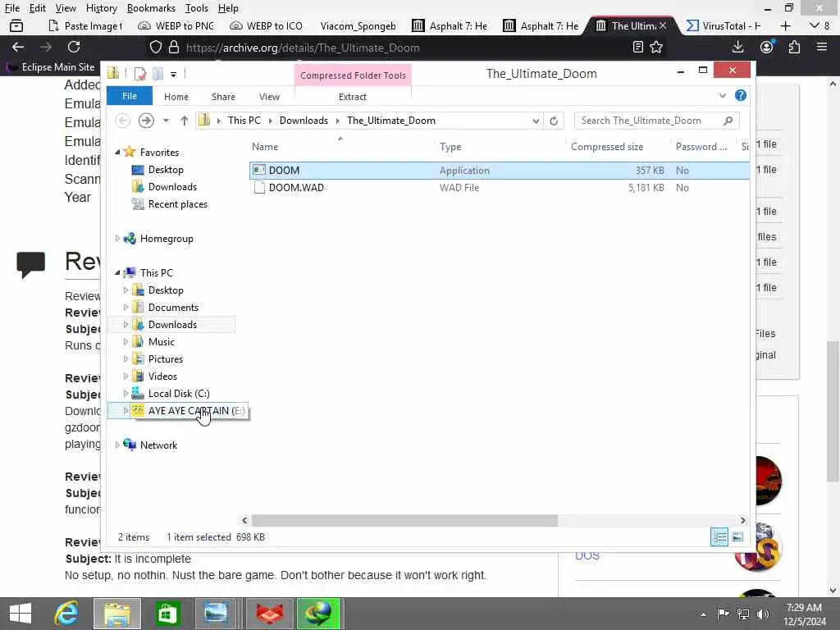The image size is (840, 630).
Task: Refresh the The_Ultimate_Doom folder view
Action: [554, 121]
